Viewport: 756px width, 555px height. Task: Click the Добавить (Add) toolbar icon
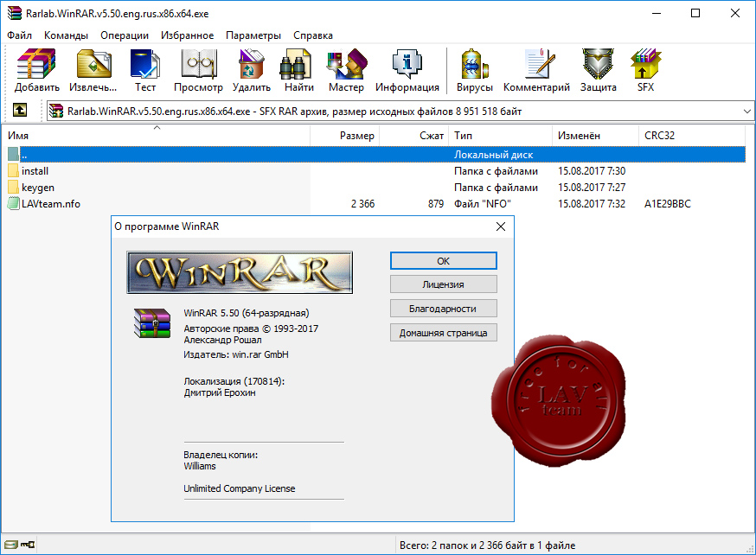click(36, 70)
